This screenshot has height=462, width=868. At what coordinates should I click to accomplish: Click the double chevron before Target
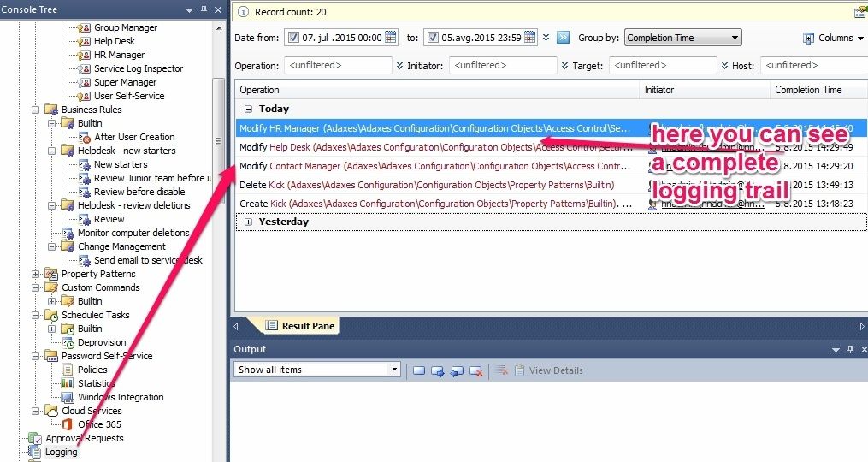(x=564, y=65)
